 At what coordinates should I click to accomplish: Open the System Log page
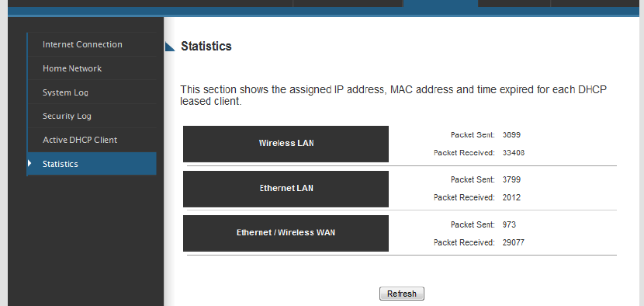click(92, 92)
